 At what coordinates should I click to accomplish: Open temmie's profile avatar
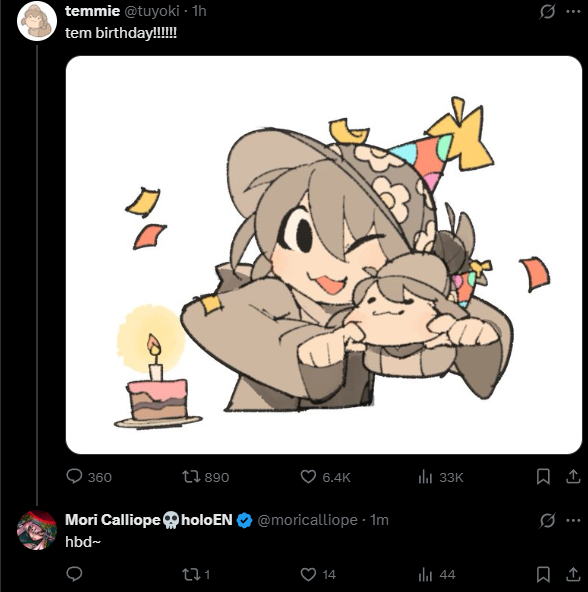point(37,21)
